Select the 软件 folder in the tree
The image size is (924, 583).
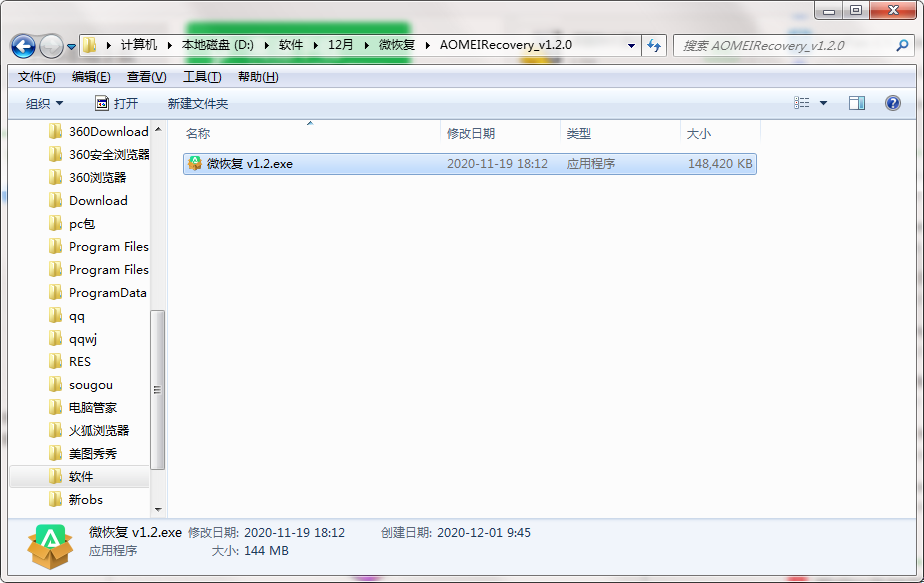81,477
